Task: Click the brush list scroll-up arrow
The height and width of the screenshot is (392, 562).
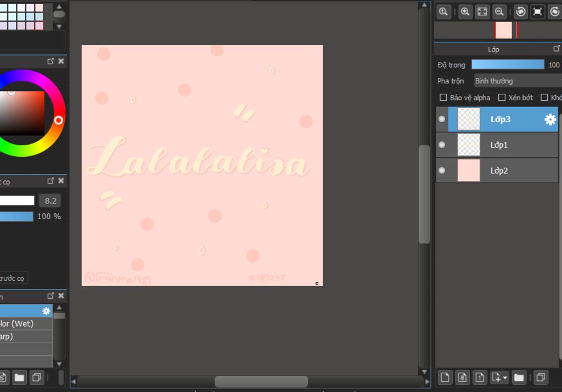Action: coord(59,307)
